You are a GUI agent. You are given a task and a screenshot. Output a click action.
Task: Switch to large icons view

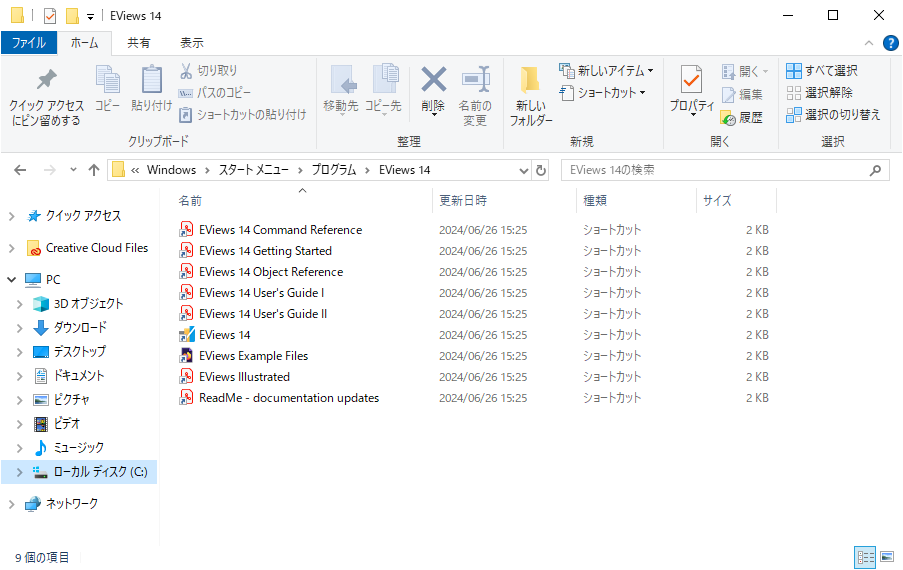[887, 557]
